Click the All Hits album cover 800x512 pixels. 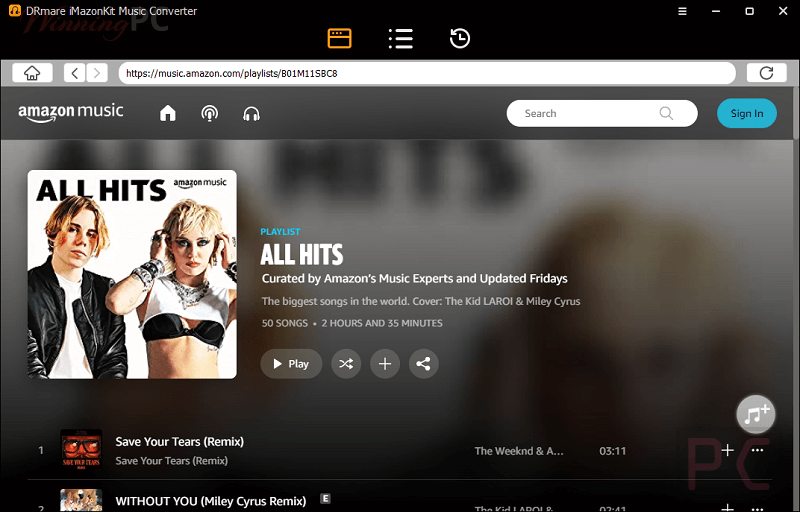click(132, 274)
